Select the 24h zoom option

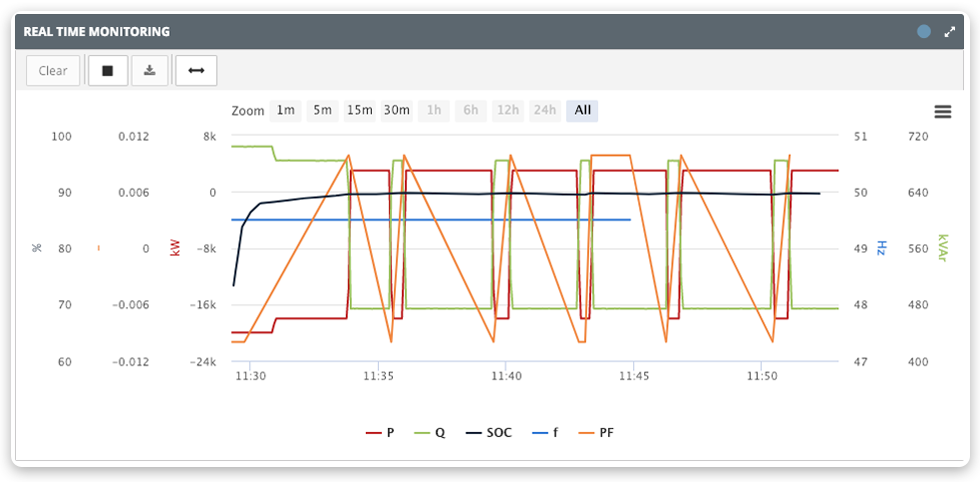[x=545, y=111]
